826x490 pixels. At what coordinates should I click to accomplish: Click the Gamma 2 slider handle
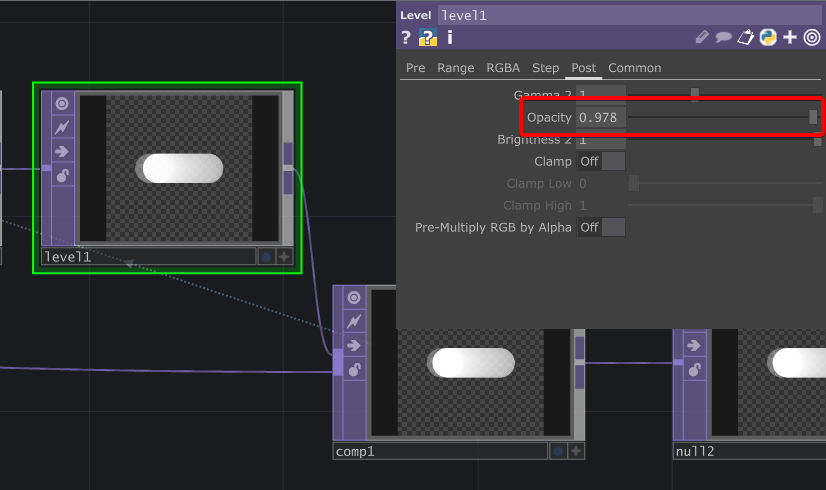[x=695, y=94]
